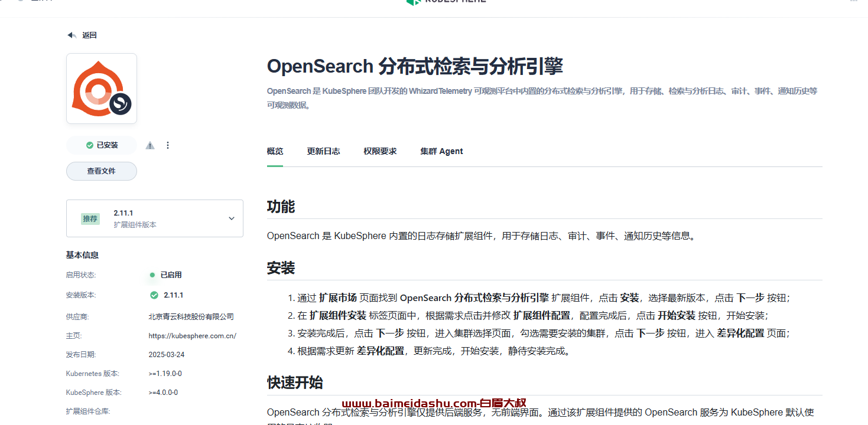Screen dimensions: 868x425
Task: Click the vendor 北京青云科技股份有限公司
Action: (191, 317)
